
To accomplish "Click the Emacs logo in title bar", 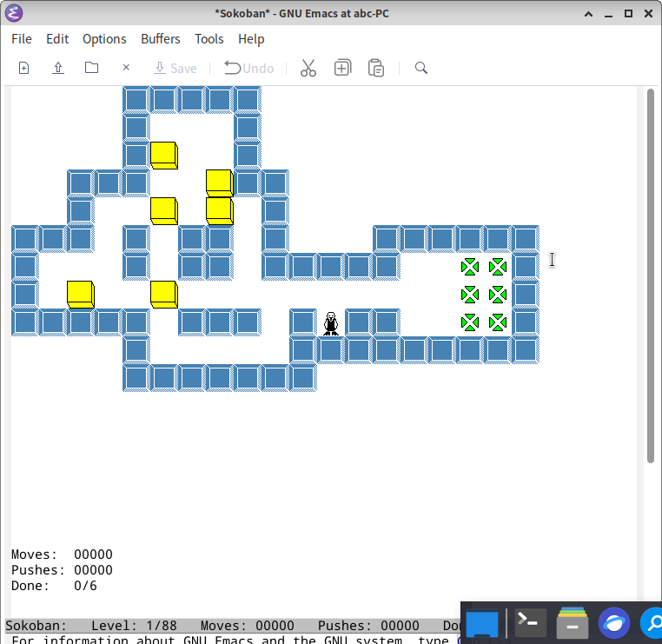I will (x=14, y=13).
